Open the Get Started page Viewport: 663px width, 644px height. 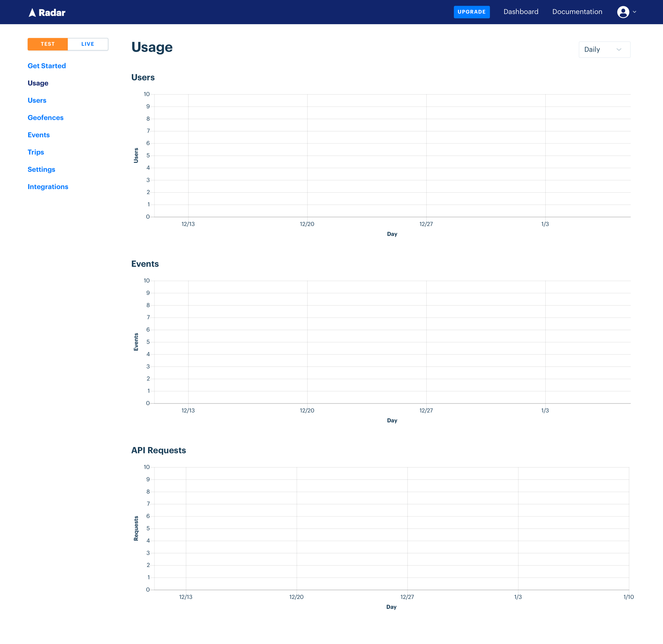[x=47, y=66]
